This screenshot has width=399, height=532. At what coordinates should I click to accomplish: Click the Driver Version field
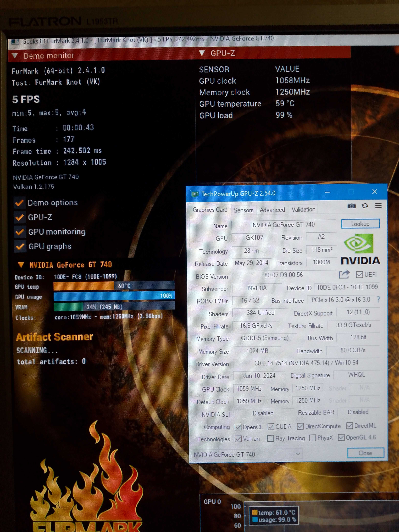pos(306,363)
